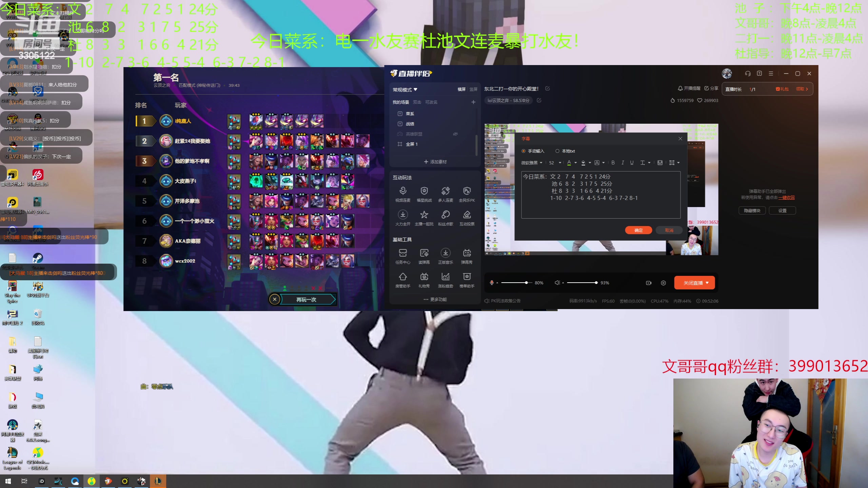
Task: Click 再玩一次 in the game results
Action: point(306,300)
